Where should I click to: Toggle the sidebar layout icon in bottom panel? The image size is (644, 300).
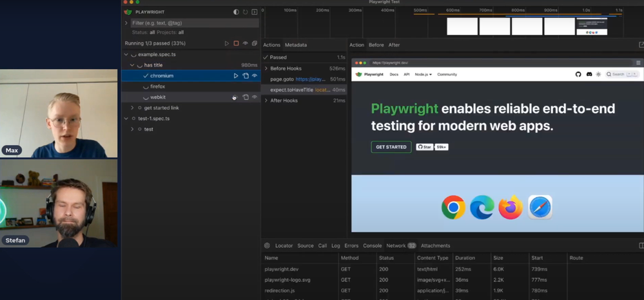pos(641,246)
